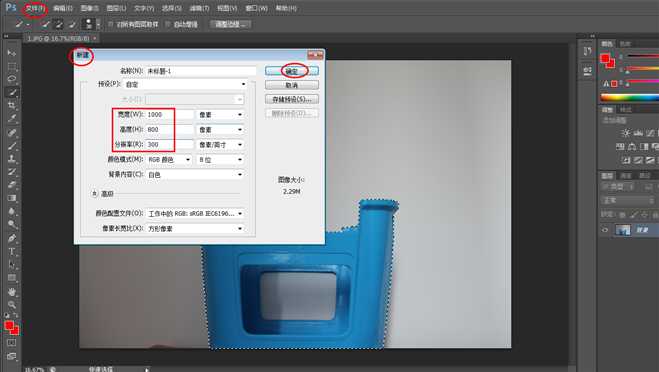Select the Move tool

point(12,53)
